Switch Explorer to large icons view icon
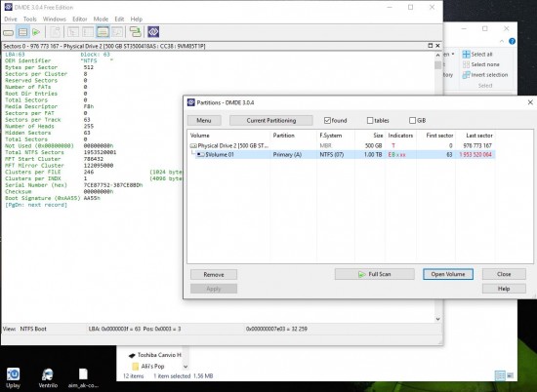Viewport: 537px width, 392px height. 510,375
